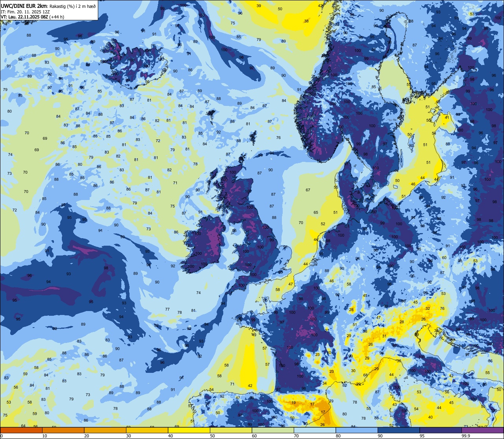This screenshot has width=504, height=439.
Task: Click the "UWC/DINI EUR 2km" model title
Action: (x=24, y=6)
